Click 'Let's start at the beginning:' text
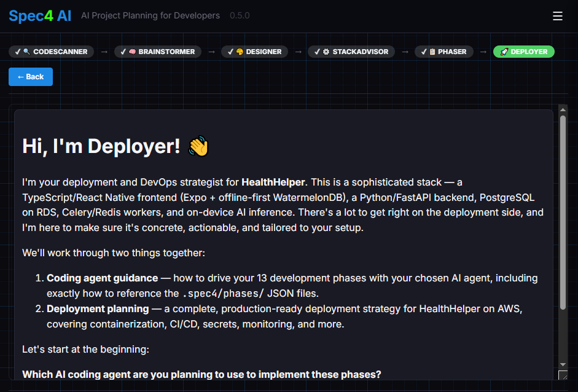 85,349
